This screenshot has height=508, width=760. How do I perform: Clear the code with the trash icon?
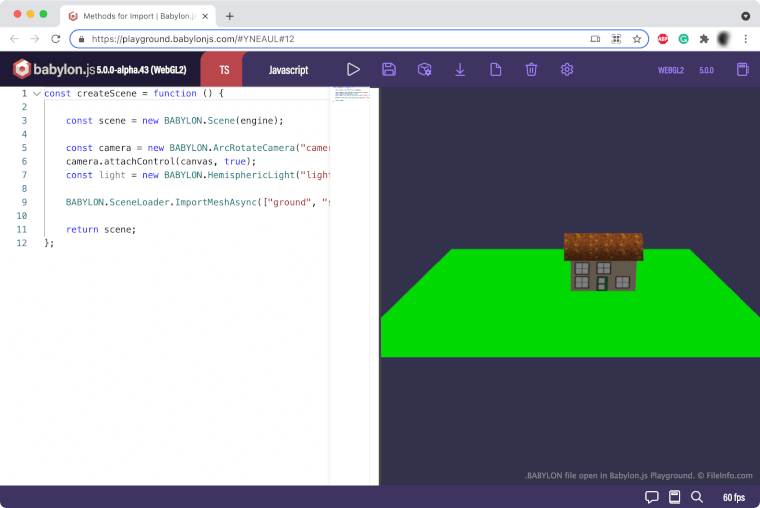(x=531, y=70)
